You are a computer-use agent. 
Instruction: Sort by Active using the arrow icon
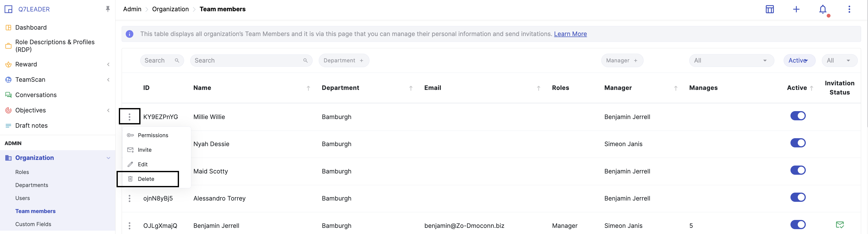tap(811, 88)
